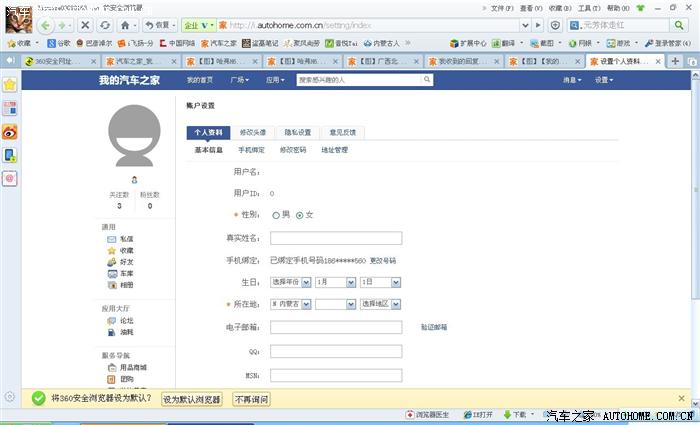700x425 pixels.
Task: Reload the page with the refresh icon
Action: [105, 24]
